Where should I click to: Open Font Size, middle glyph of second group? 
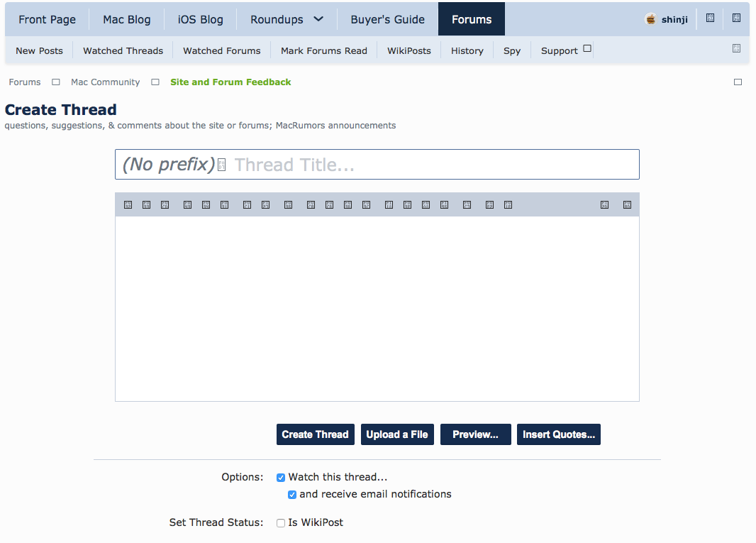pyautogui.click(x=206, y=204)
